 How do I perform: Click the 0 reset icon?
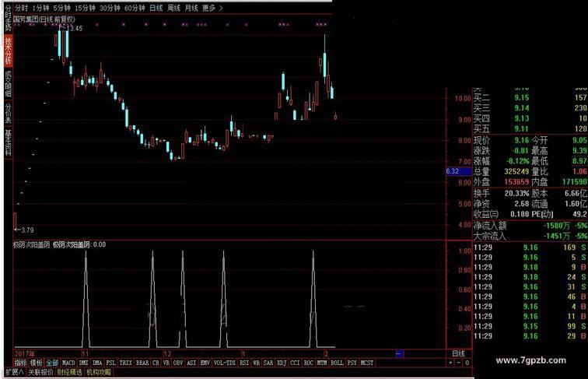[x=467, y=363]
